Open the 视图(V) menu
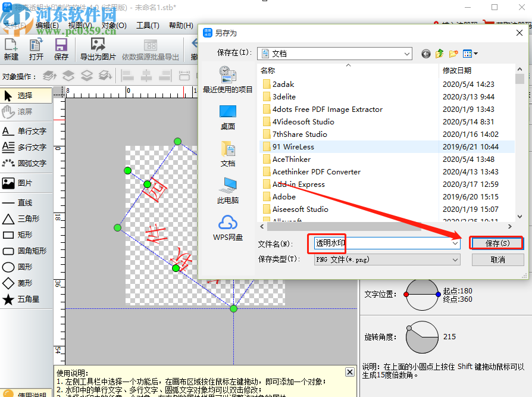Screen dimensions: 532x397 (80, 26)
